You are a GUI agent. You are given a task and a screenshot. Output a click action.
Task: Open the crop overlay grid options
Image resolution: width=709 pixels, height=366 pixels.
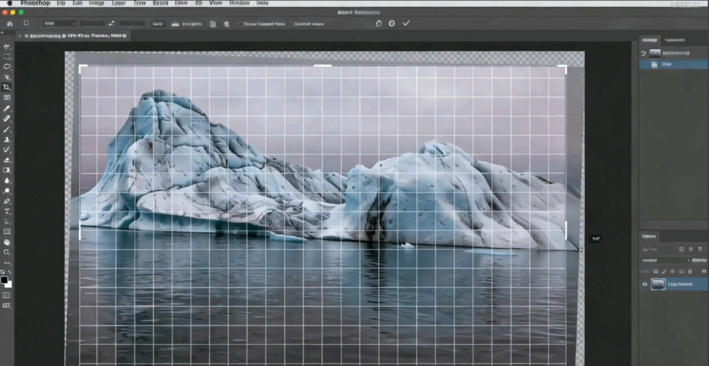click(x=213, y=24)
